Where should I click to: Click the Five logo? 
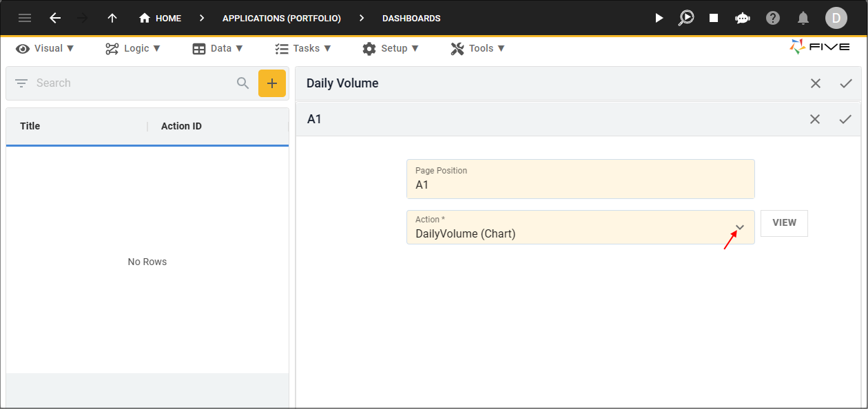[820, 47]
